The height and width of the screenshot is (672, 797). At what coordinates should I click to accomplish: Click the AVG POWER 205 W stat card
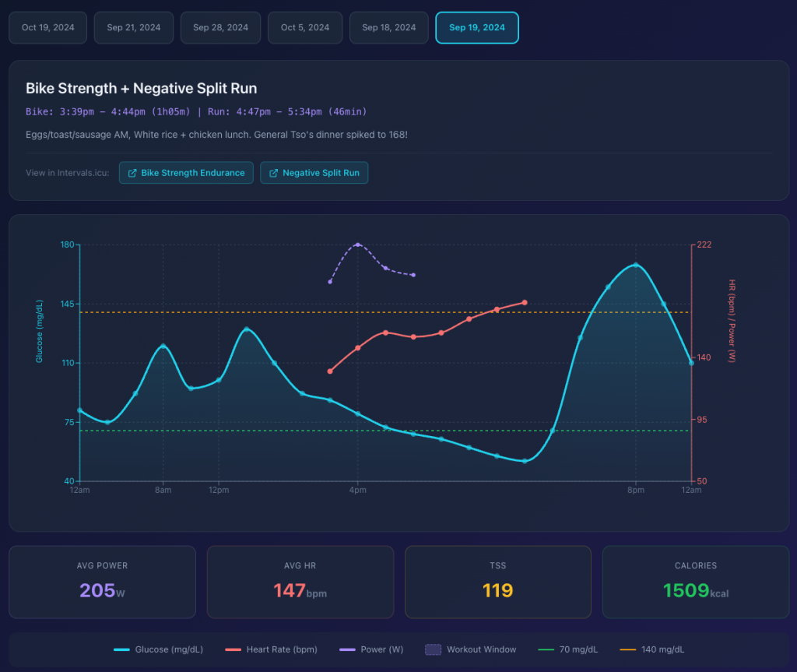coord(102,582)
